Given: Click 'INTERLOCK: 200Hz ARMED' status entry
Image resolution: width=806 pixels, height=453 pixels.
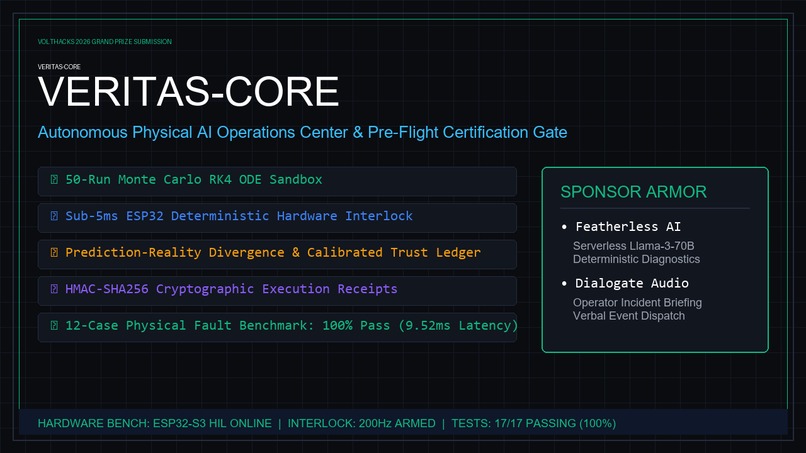Looking at the screenshot, I should pyautogui.click(x=361, y=424).
